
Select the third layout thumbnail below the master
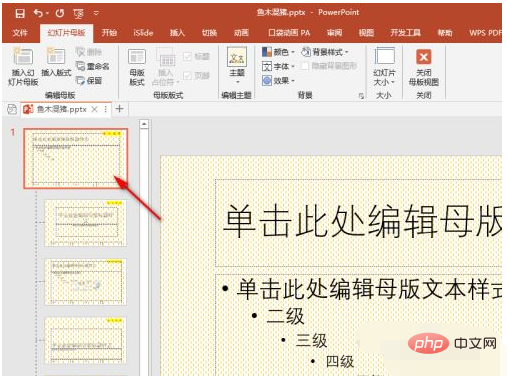[x=85, y=340]
